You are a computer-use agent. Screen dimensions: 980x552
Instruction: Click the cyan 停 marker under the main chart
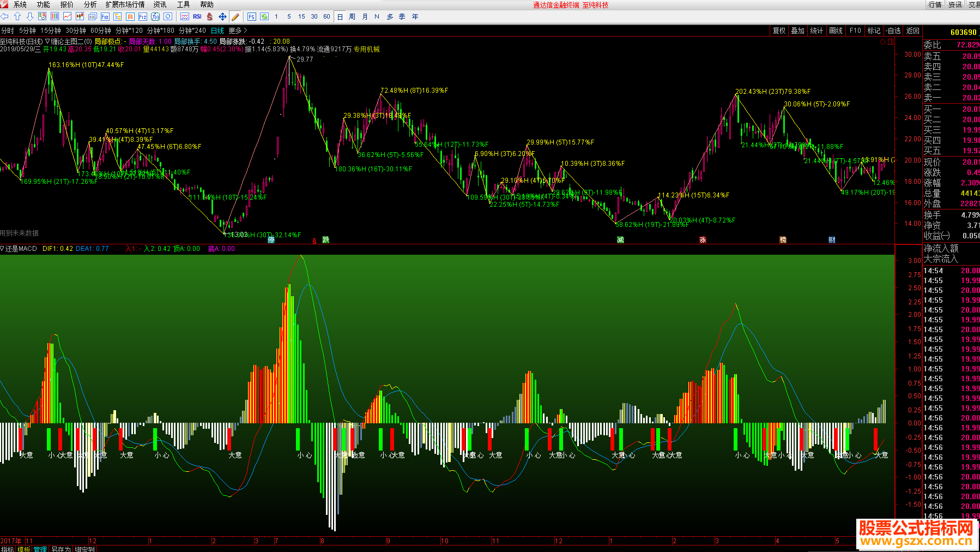point(271,239)
